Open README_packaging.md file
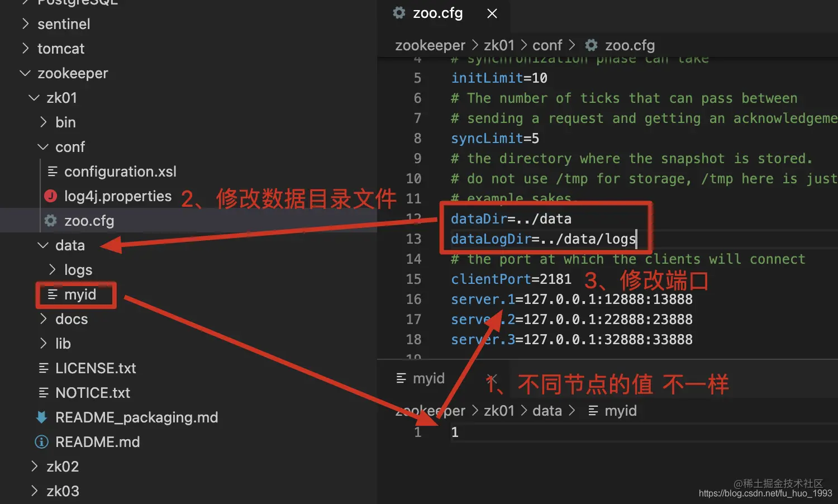 [x=137, y=417]
